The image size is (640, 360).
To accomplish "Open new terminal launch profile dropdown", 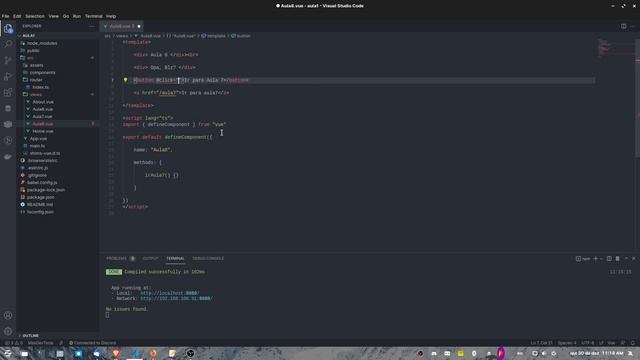I will tap(601, 258).
